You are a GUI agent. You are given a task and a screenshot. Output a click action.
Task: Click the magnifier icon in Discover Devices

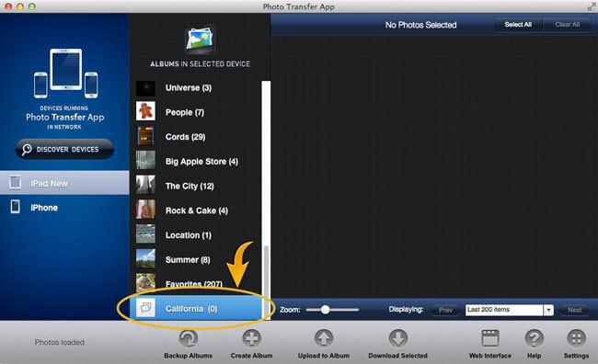27,150
